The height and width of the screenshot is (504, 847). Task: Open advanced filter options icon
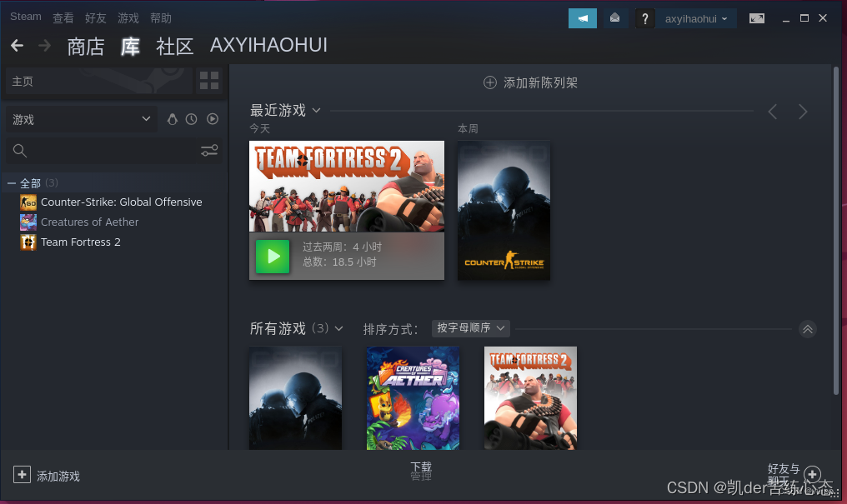[x=209, y=151]
